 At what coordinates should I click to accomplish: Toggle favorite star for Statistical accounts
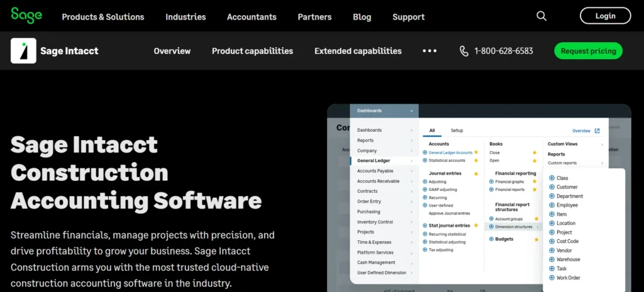pos(476,160)
